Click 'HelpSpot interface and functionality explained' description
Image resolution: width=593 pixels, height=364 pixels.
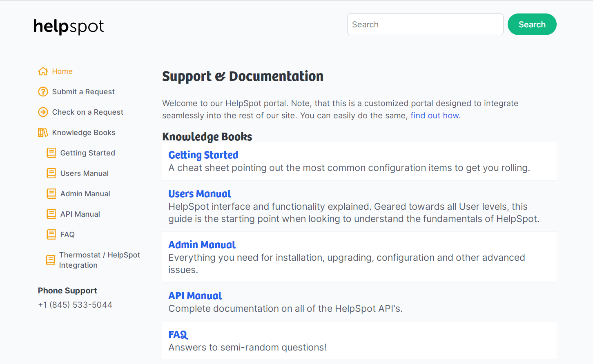coord(354,213)
